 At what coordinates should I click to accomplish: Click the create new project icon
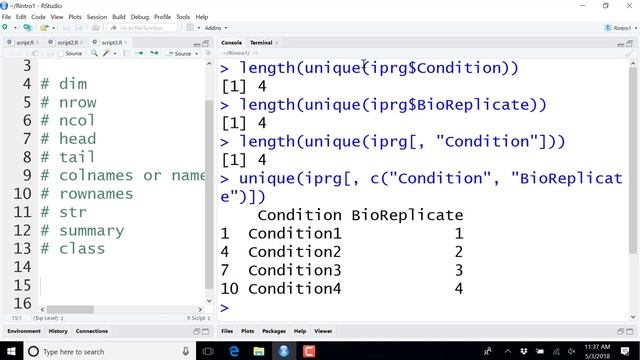tap(27, 28)
